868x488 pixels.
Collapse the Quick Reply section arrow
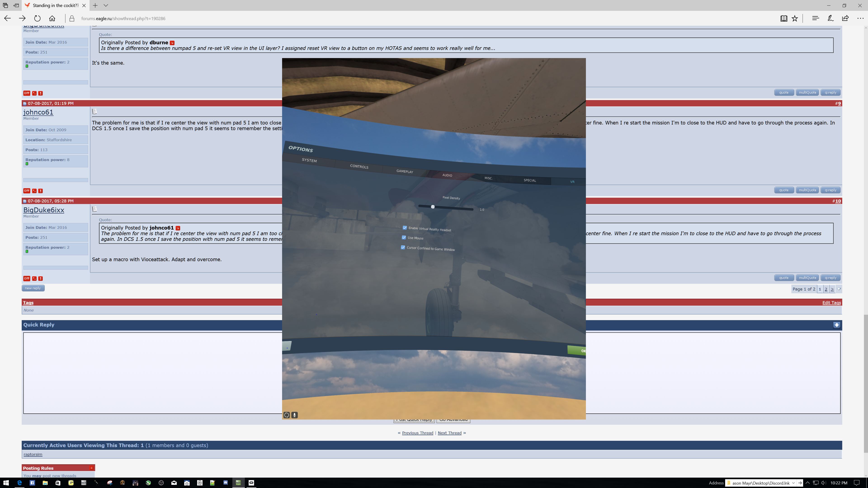pos(837,325)
